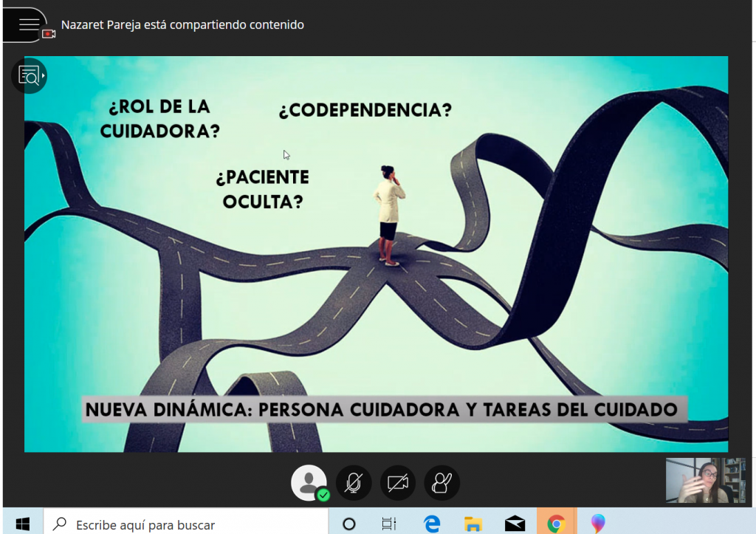Viewport: 756px width, 534px height.
Task: Open the shared content view controls
Action: tap(30, 75)
